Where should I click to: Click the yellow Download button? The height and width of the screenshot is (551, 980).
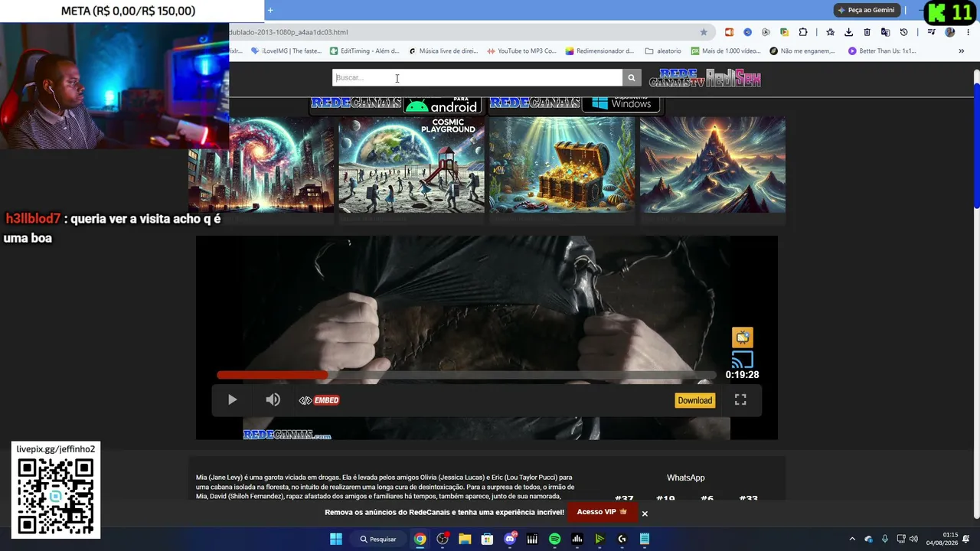click(x=694, y=400)
